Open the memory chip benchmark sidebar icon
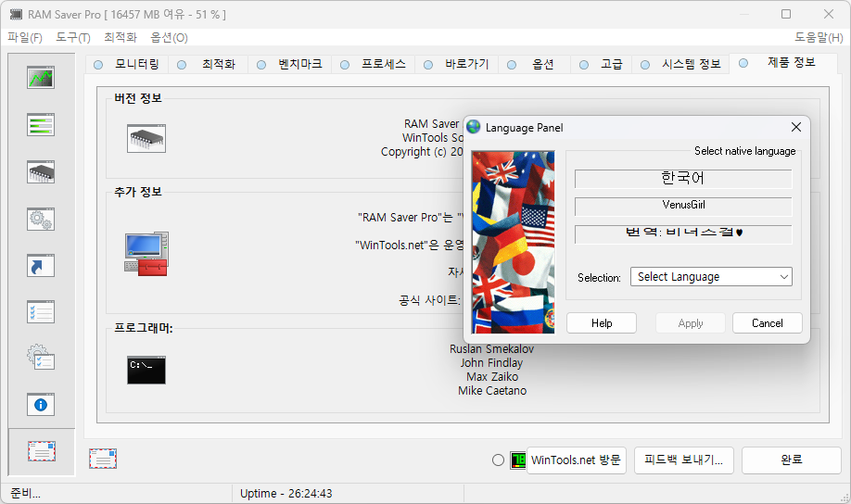 (41, 172)
